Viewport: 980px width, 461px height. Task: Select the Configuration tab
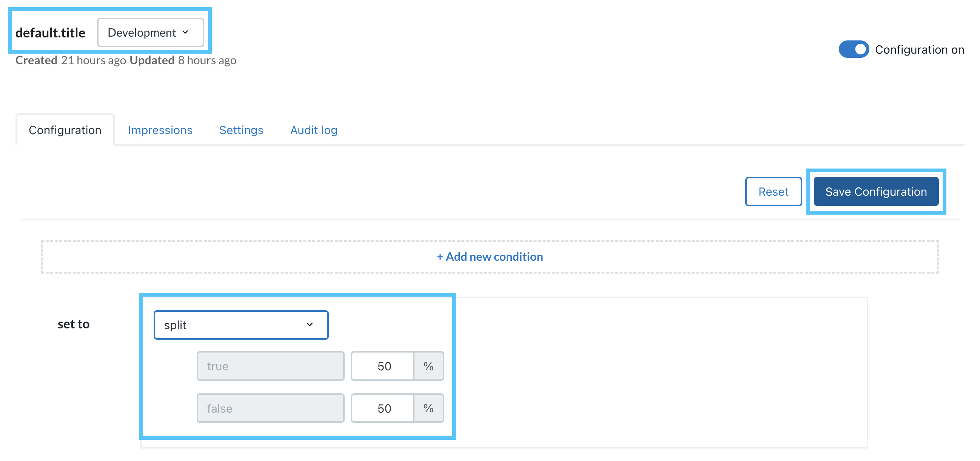[65, 130]
